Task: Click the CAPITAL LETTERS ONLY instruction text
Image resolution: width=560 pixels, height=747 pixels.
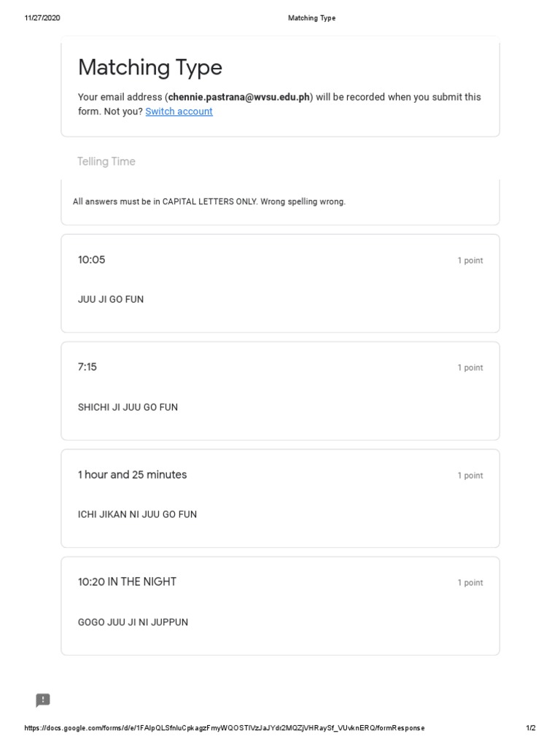Action: (209, 201)
